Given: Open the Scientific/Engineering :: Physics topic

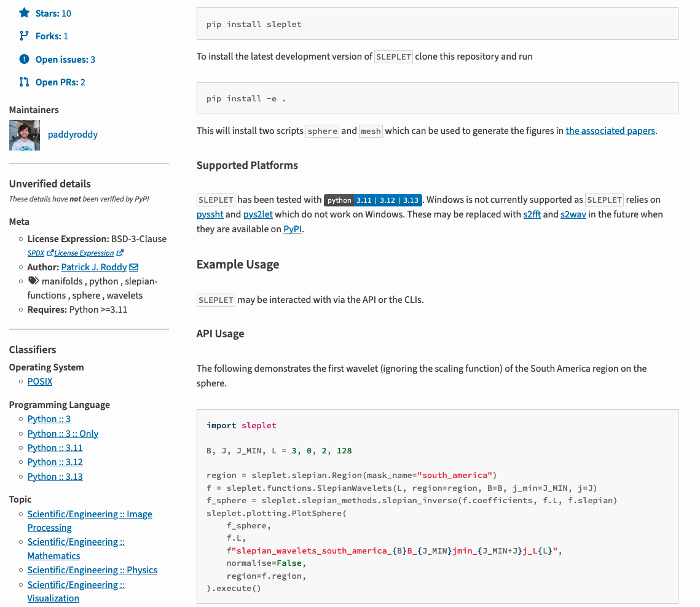Looking at the screenshot, I should pyautogui.click(x=92, y=570).
